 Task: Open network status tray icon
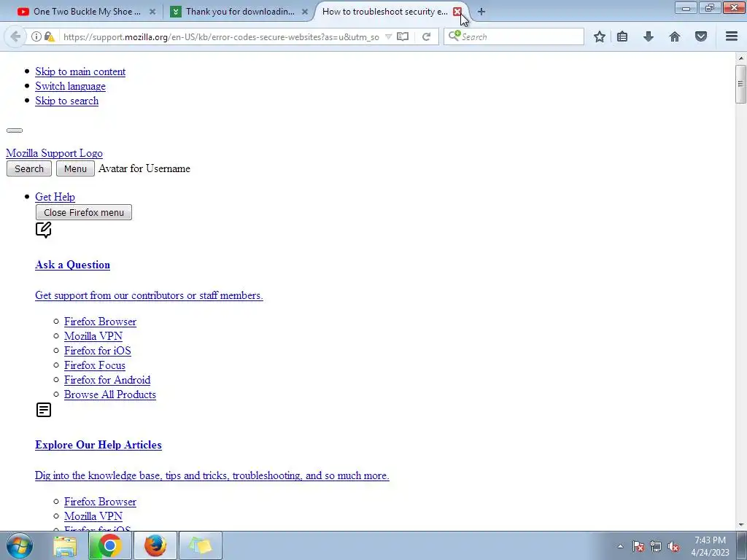(x=656, y=547)
